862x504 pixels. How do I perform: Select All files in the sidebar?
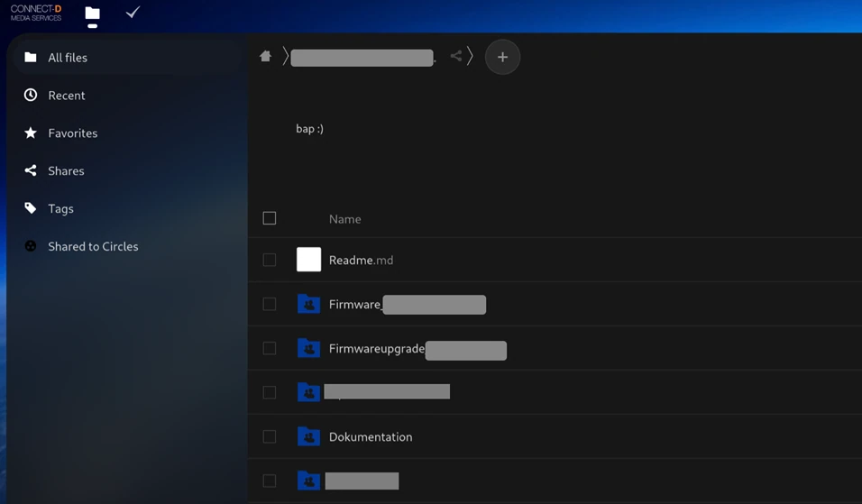[x=127, y=57]
